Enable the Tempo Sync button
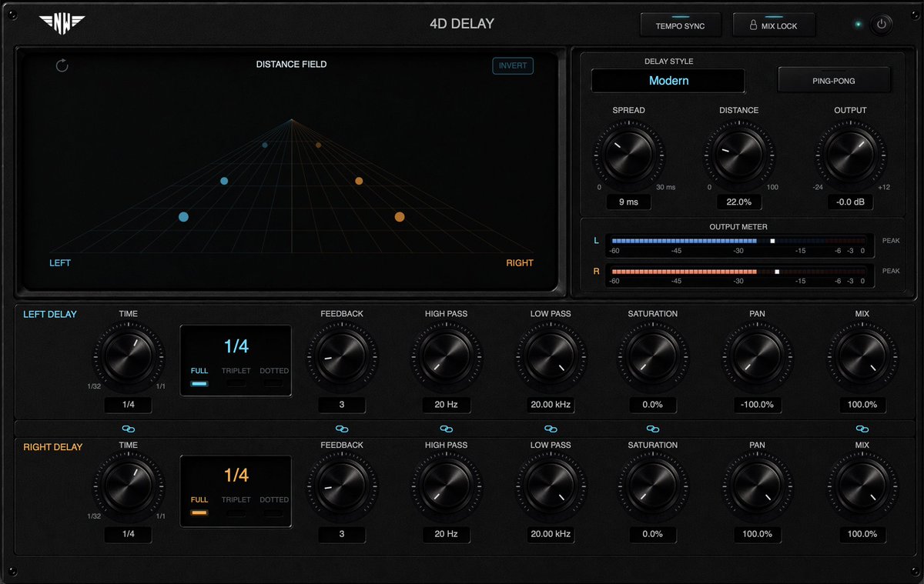Viewport: 924px width, 584px height. pyautogui.click(x=680, y=25)
